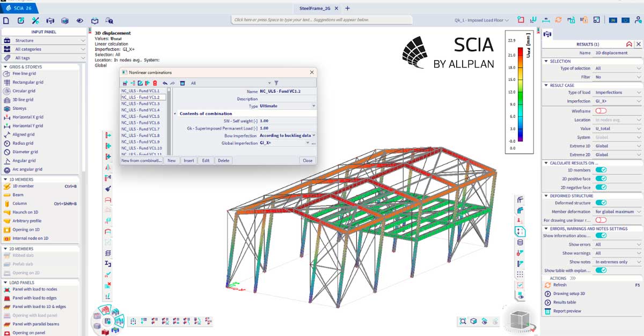Open the Results table action
The height and width of the screenshot is (336, 644).
[x=564, y=302]
